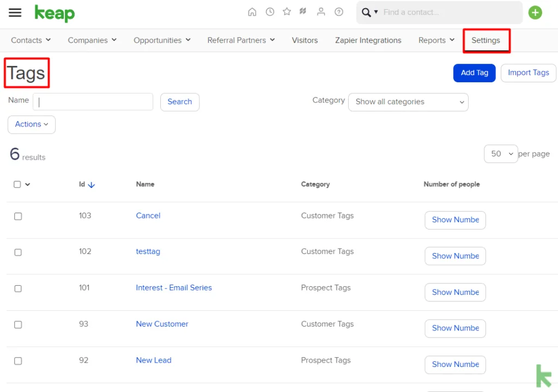
Task: Open the Cancel tag link
Action: tap(148, 216)
